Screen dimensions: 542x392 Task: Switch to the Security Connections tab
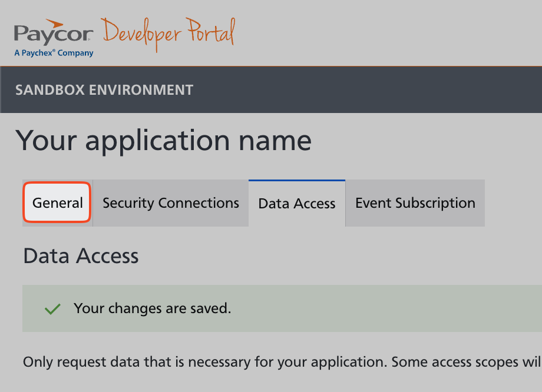(171, 203)
